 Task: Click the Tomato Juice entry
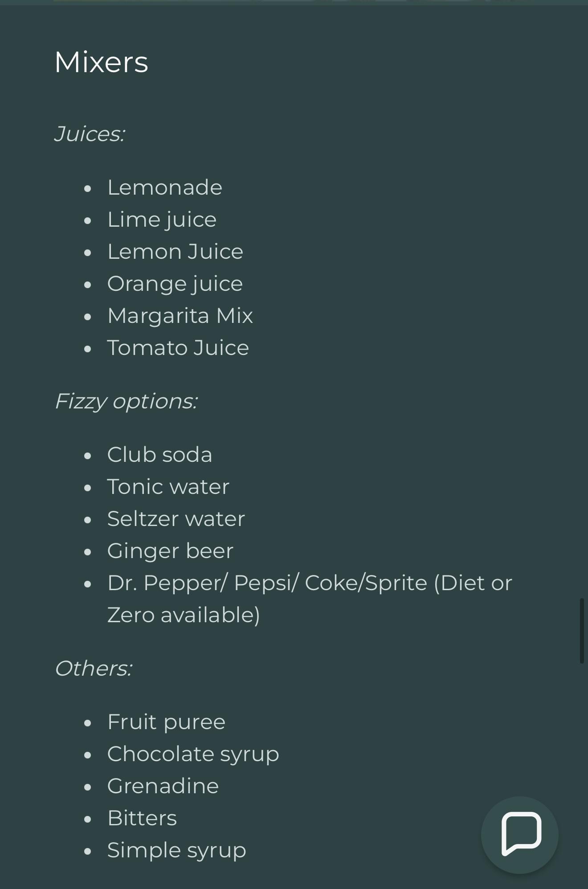tap(178, 348)
